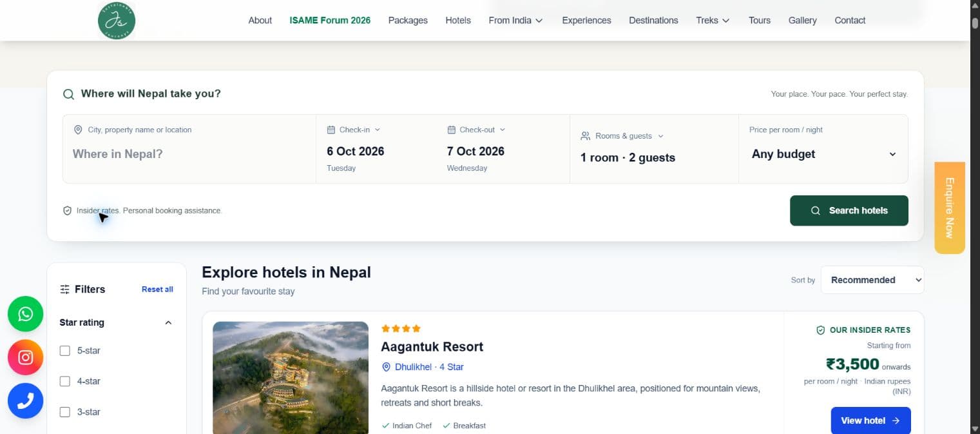The width and height of the screenshot is (980, 434).
Task: Tick the 4-star checkbox
Action: pos(64,381)
